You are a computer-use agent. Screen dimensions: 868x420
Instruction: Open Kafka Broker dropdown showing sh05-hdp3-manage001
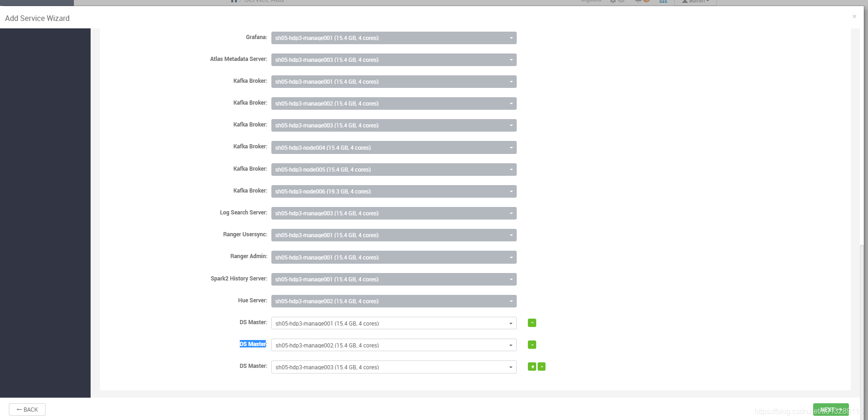click(394, 81)
